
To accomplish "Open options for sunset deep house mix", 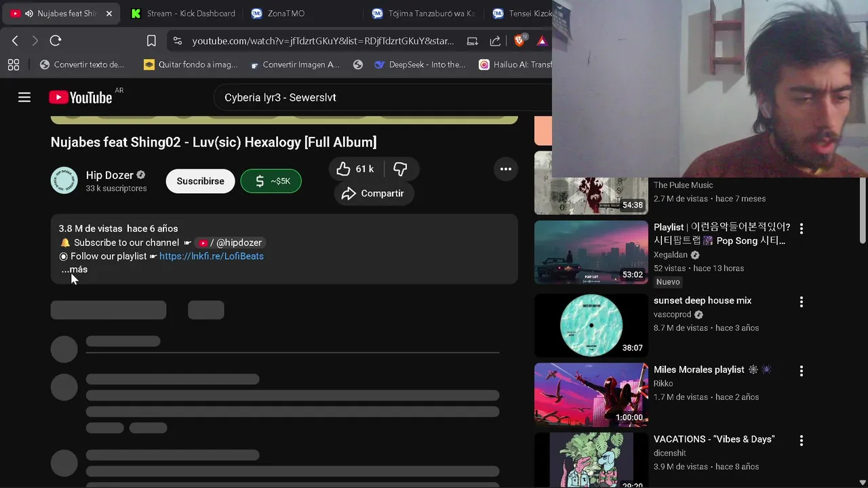I will pos(802,302).
